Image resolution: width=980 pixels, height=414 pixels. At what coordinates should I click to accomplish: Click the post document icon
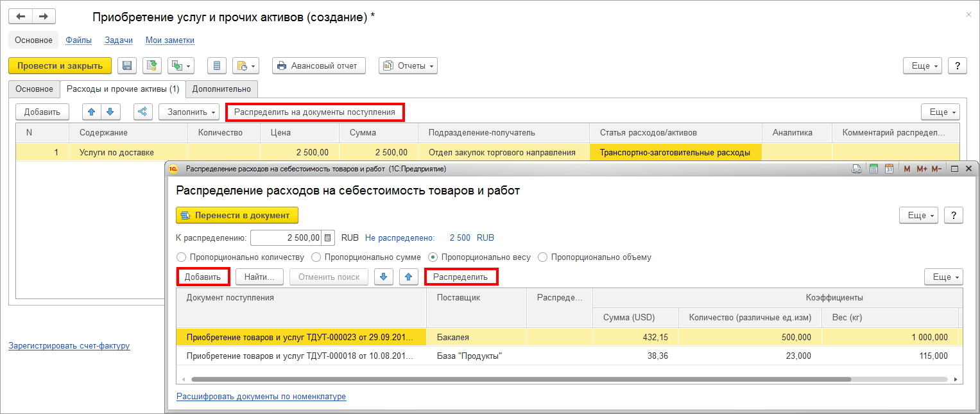click(x=152, y=65)
